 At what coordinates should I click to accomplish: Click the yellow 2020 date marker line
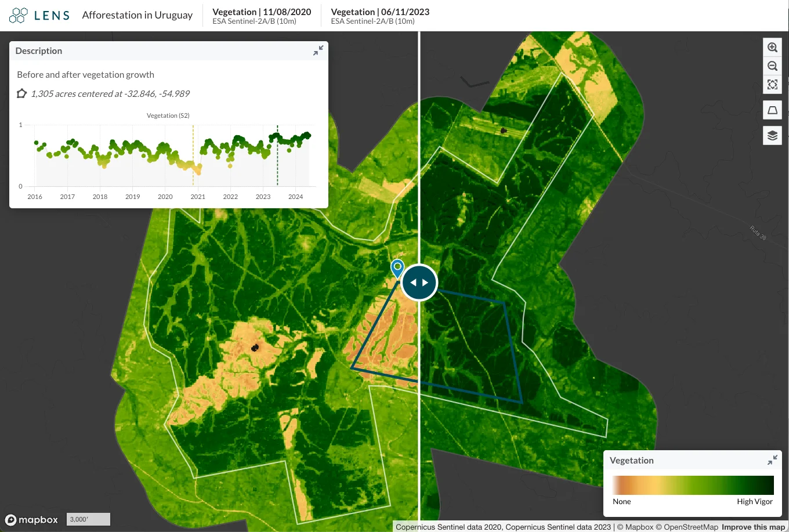193,155
